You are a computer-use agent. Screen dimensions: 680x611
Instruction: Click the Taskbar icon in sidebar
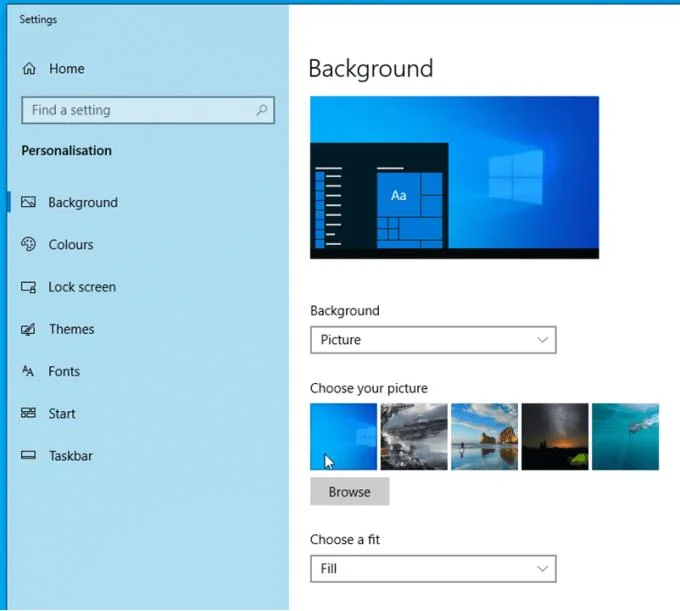(x=29, y=455)
